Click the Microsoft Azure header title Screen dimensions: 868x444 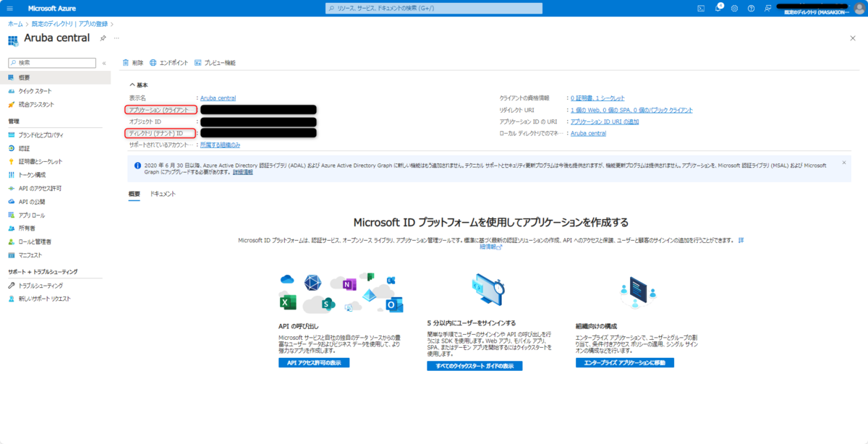tap(52, 8)
